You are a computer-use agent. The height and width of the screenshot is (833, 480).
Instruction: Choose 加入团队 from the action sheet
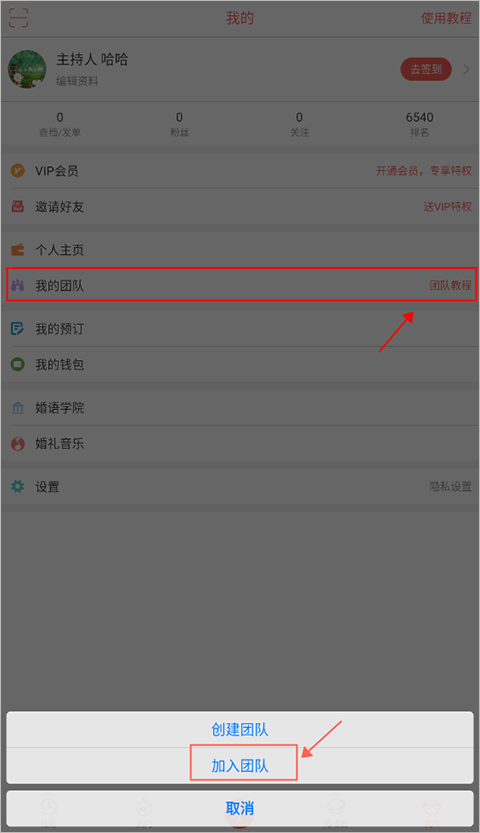240,766
